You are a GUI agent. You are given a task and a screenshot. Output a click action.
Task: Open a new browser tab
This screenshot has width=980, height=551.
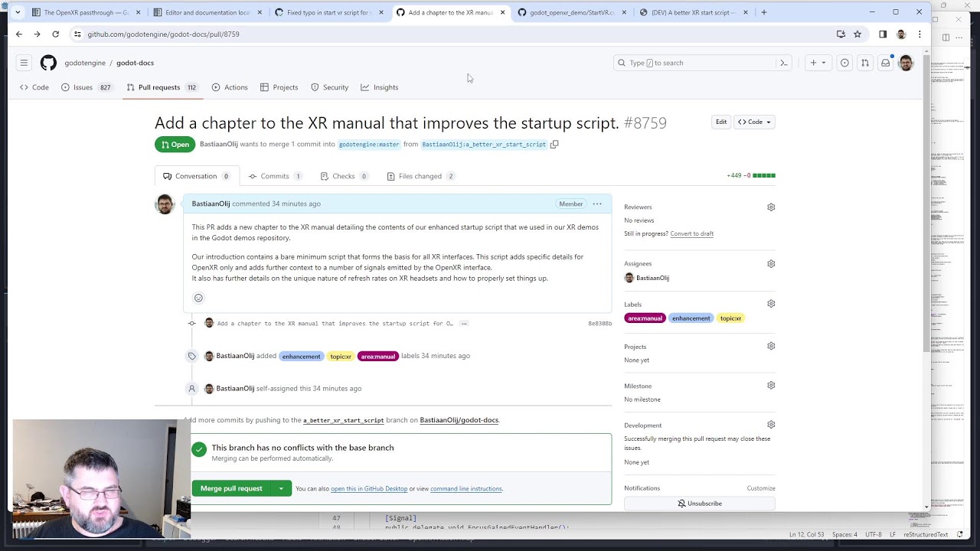(x=763, y=12)
